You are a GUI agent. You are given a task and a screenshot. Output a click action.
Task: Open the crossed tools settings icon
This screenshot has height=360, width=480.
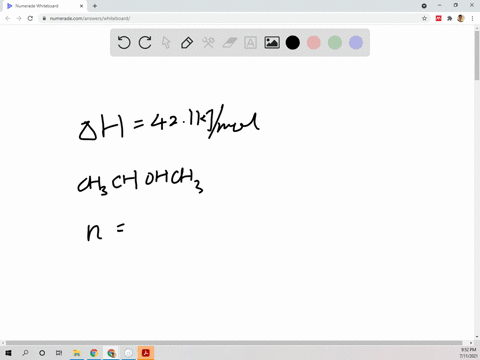click(208, 43)
